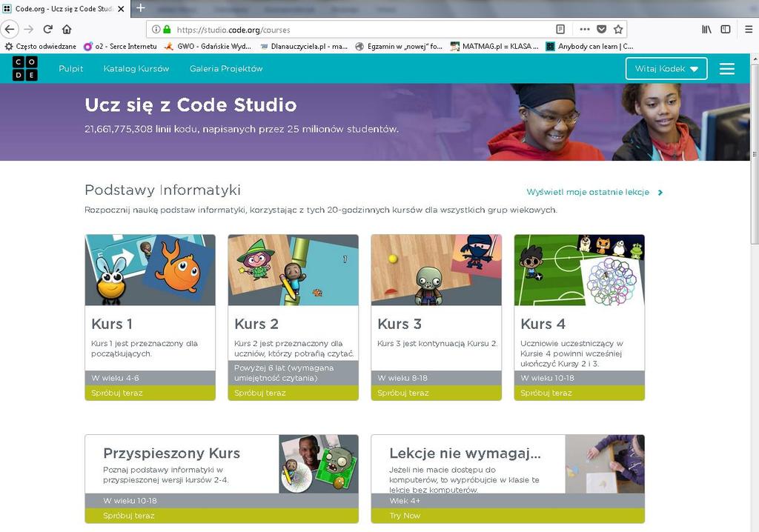Open the 'o2 - Serce Internetu' bookmark
Image resolution: width=759 pixels, height=532 pixels.
click(x=121, y=47)
